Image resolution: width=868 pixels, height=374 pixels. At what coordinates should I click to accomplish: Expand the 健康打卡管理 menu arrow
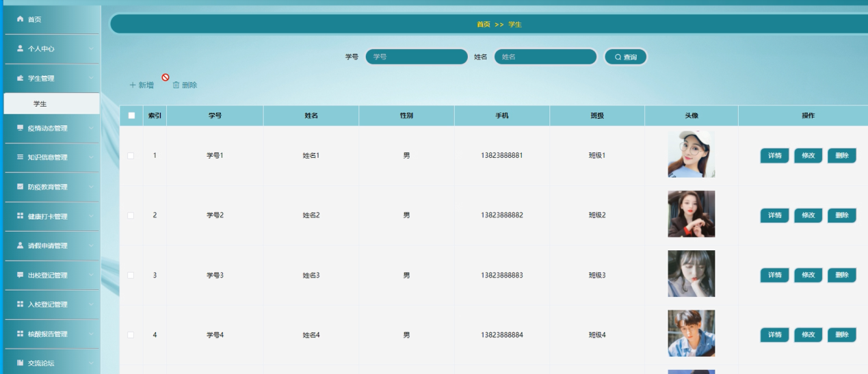click(x=91, y=216)
